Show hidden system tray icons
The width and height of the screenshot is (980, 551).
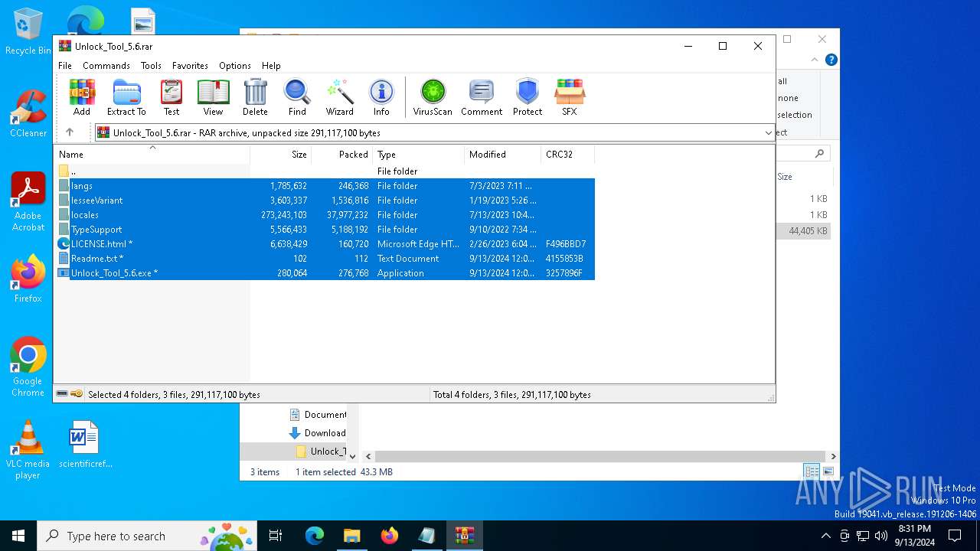(x=825, y=536)
